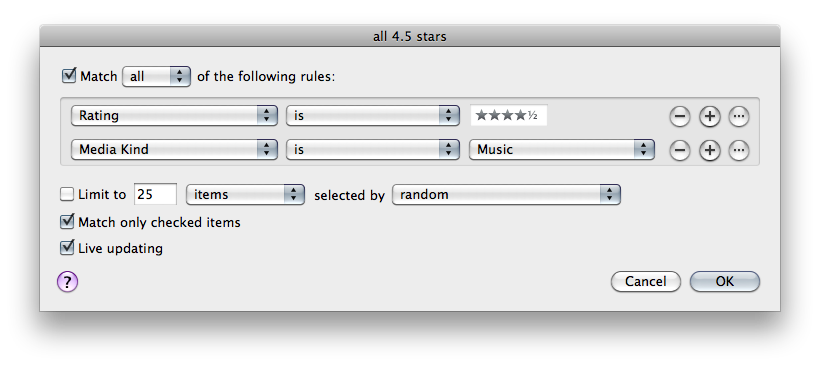This screenshot has height=366, width=820.
Task: Uncheck the Match rules checkbox
Action: (x=69, y=76)
